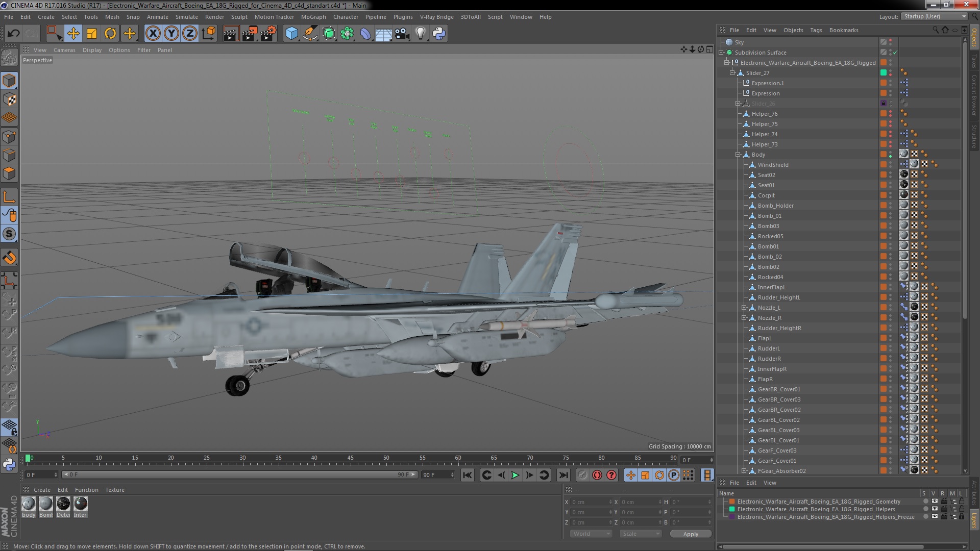This screenshot has width=980, height=551.
Task: Select the Bomb_Holder object
Action: point(776,206)
